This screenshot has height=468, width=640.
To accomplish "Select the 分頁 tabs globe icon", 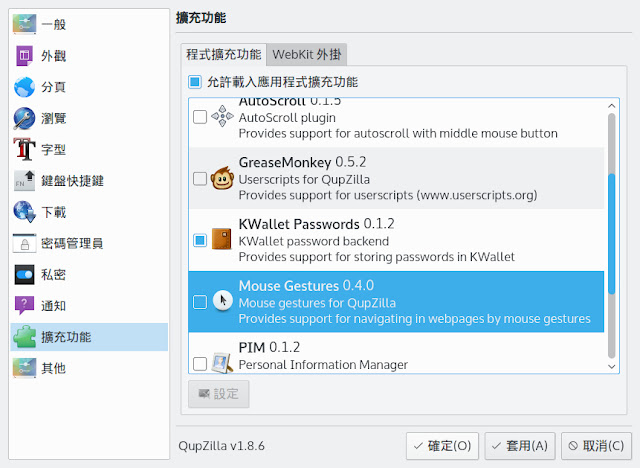I will point(24,87).
